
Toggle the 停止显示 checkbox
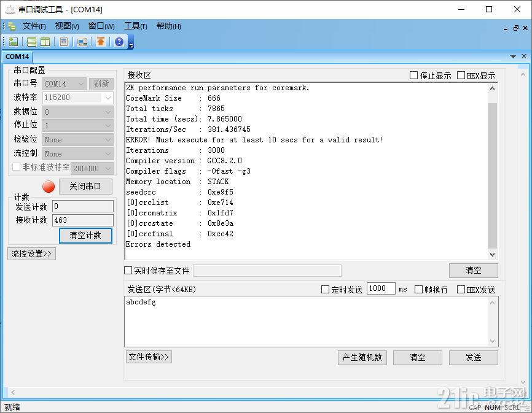[413, 75]
